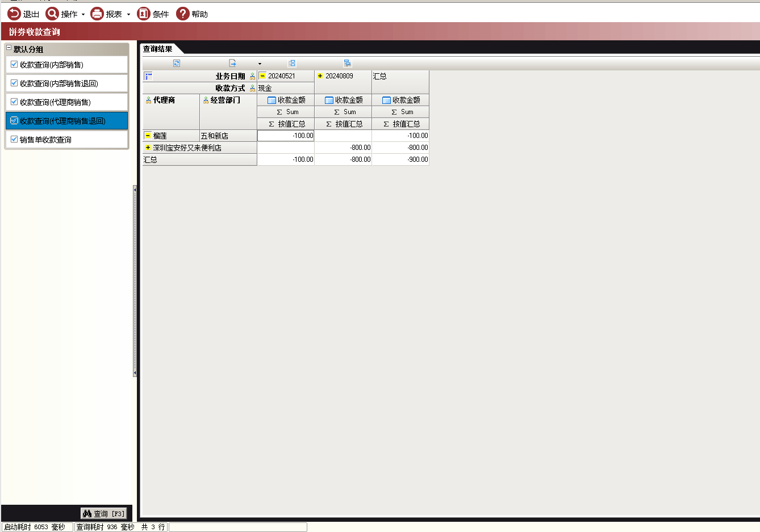Click the Sum sigma under 汇总 column
Viewport: 760px width, 532px height.
(394, 112)
